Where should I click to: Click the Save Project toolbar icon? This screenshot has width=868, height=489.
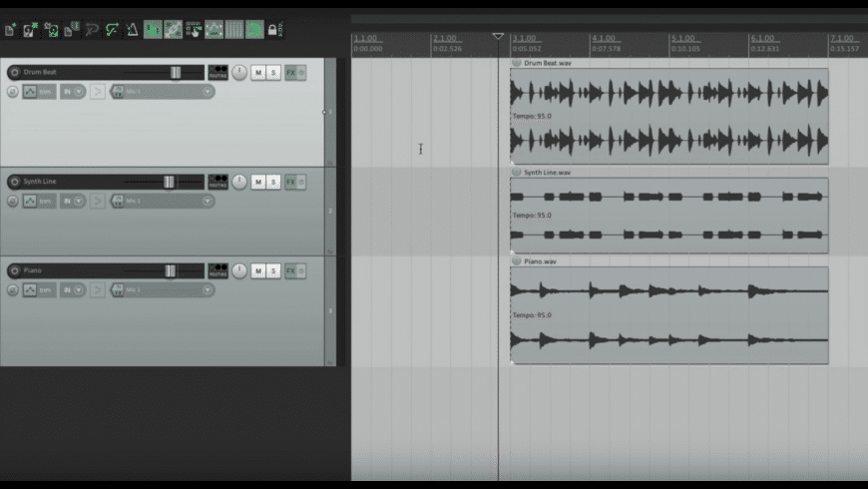click(51, 30)
